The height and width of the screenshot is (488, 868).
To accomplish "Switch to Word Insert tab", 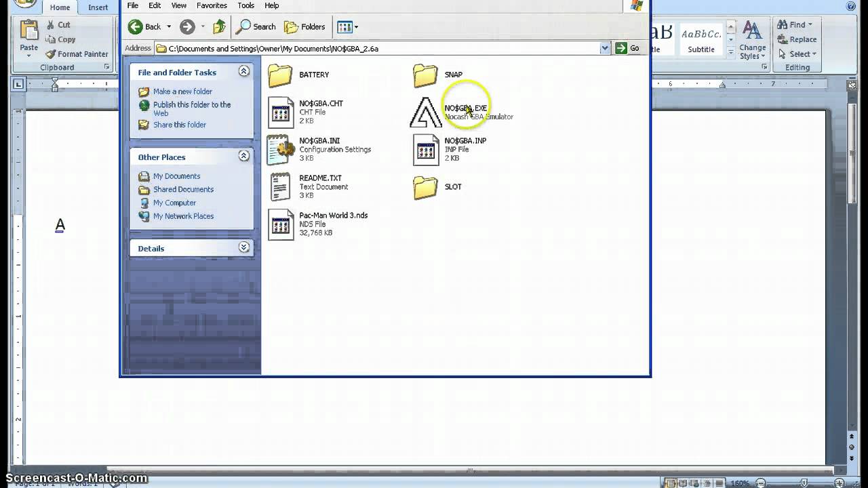I will pos(98,7).
